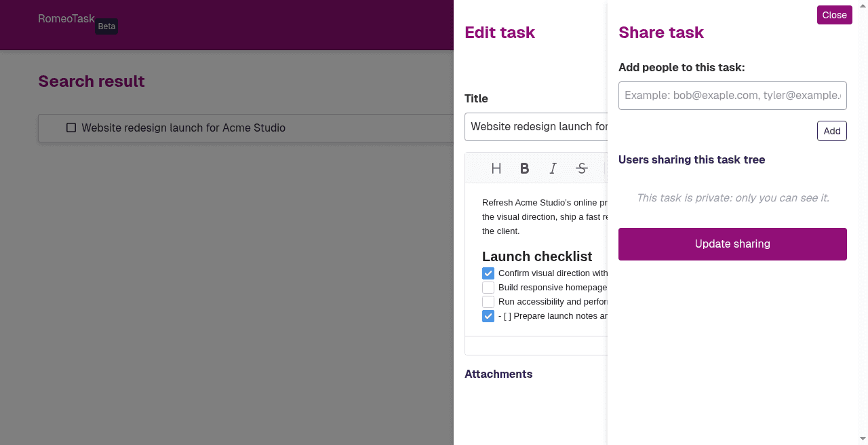Click the 'Launch checklist' heading in editor

[x=537, y=256]
